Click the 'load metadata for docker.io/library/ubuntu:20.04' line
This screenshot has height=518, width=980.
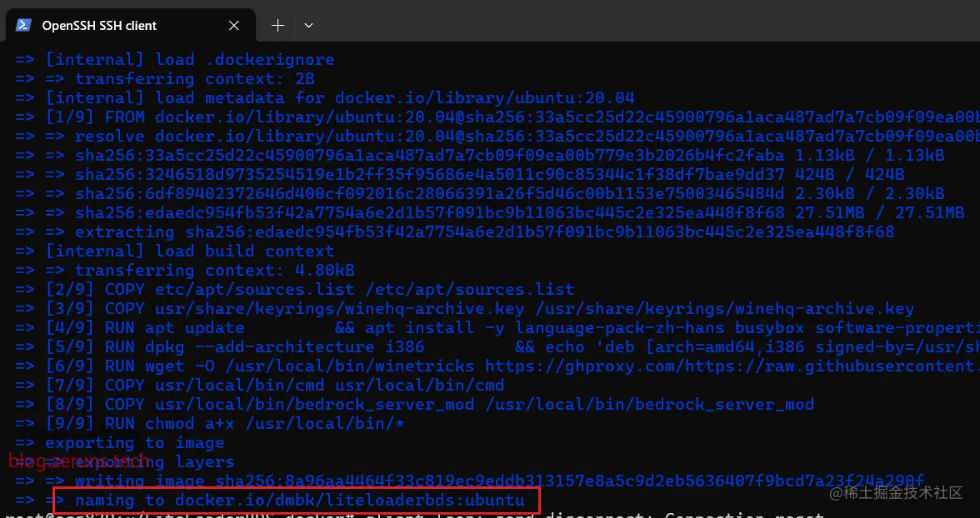coord(325,98)
